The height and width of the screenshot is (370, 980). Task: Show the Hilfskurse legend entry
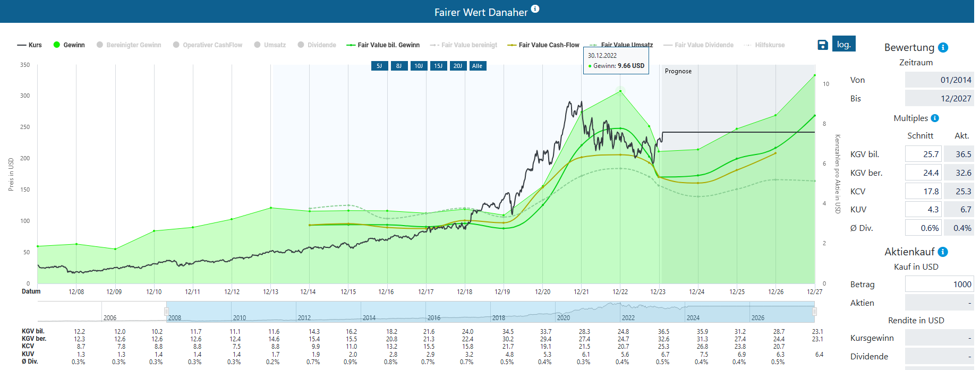pos(764,45)
